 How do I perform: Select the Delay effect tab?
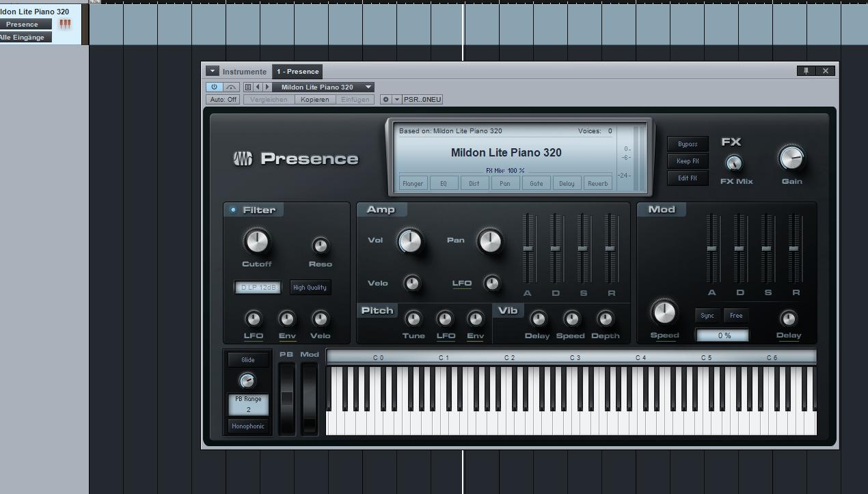click(x=567, y=183)
